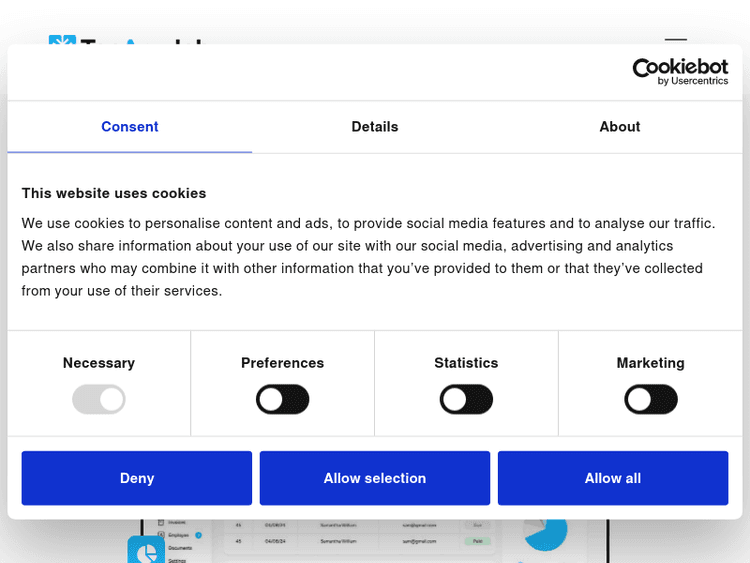Accept cookies with Allow all button

tap(613, 478)
